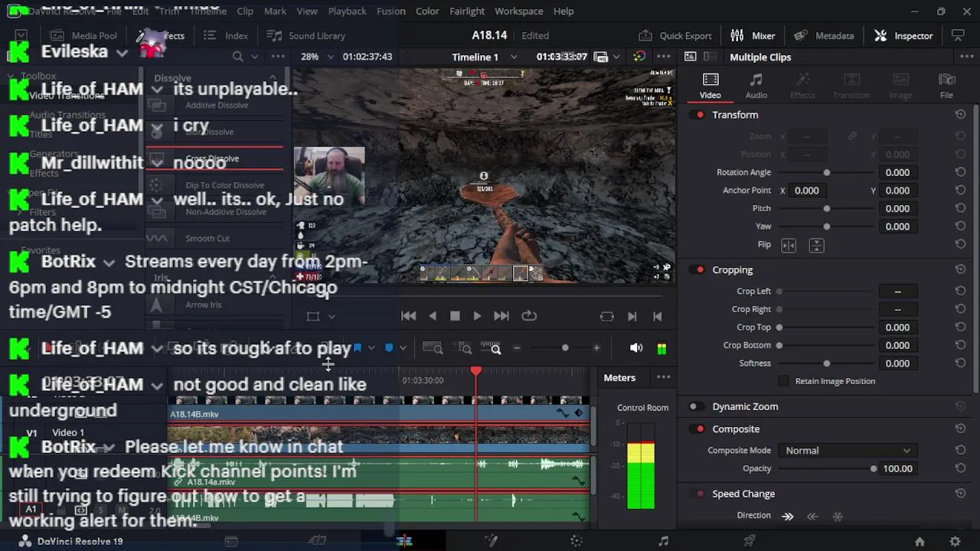The image size is (980, 551).
Task: Flip the clip horizontally
Action: [x=789, y=245]
